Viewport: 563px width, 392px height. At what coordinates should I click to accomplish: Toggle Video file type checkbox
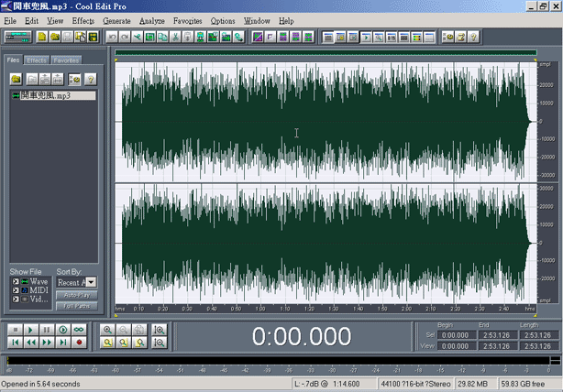click(16, 299)
